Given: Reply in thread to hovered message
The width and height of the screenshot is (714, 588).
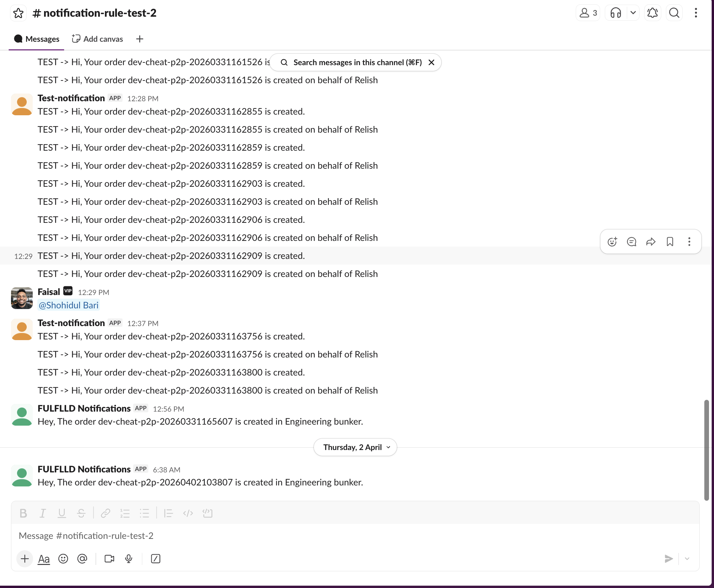Looking at the screenshot, I should point(632,242).
